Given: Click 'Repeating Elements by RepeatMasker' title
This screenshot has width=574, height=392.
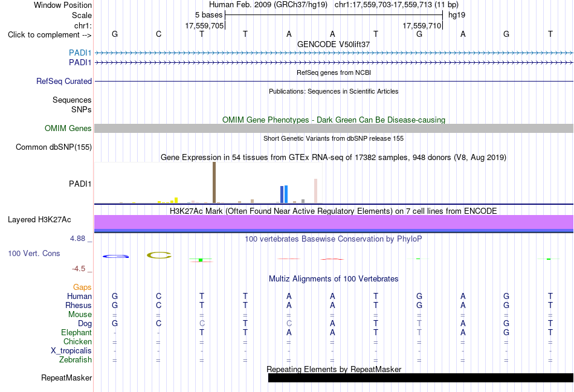Looking at the screenshot, I should tap(334, 369).
